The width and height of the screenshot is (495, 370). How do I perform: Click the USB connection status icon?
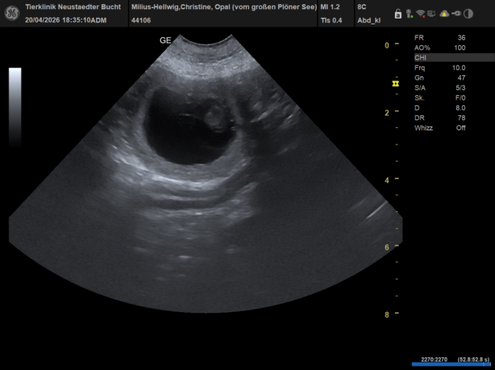[456, 14]
